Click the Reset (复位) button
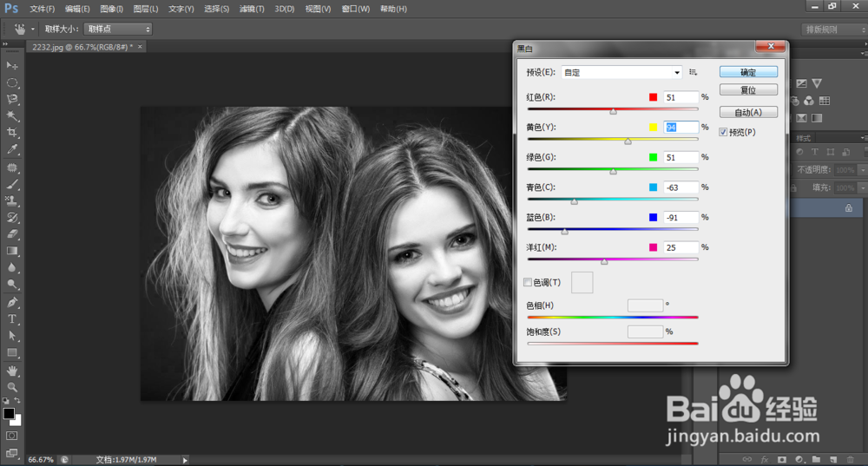The width and height of the screenshot is (868, 466). (748, 89)
